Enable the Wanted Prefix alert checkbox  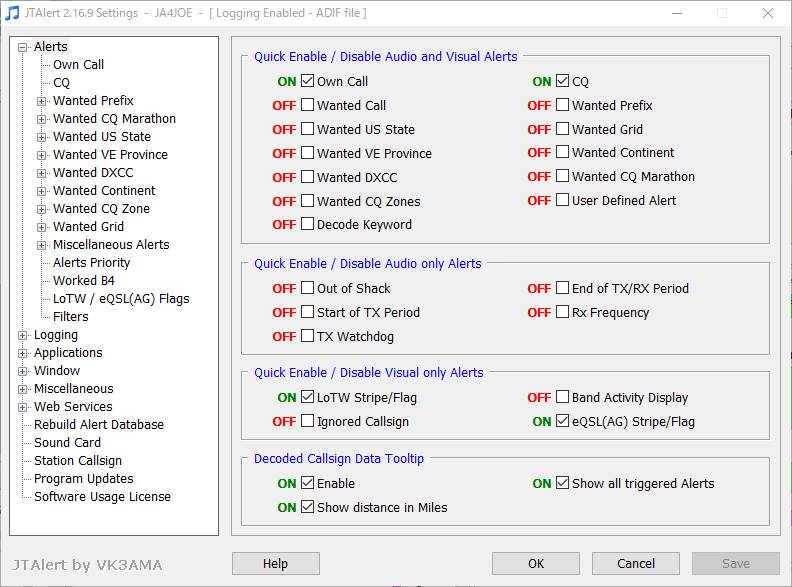[x=562, y=105]
